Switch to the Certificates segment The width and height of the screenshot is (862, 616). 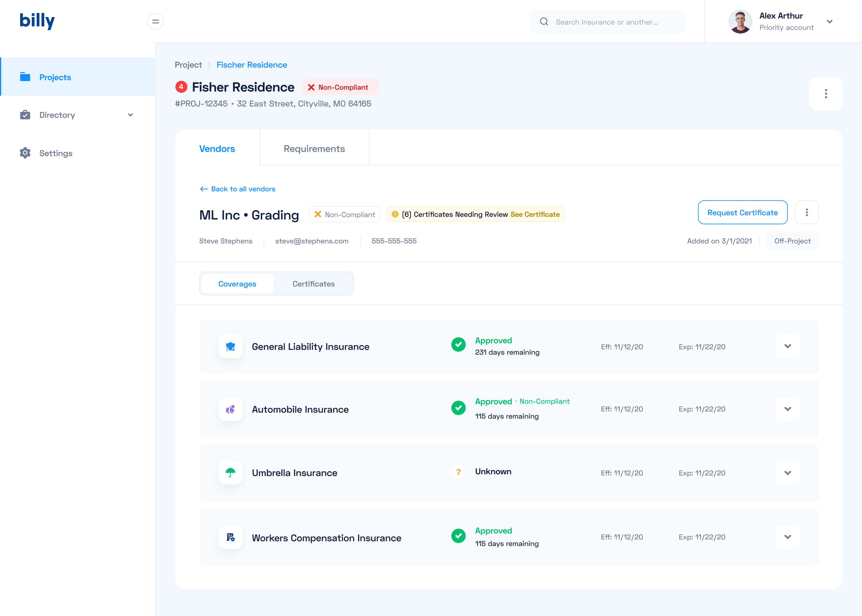[314, 284]
